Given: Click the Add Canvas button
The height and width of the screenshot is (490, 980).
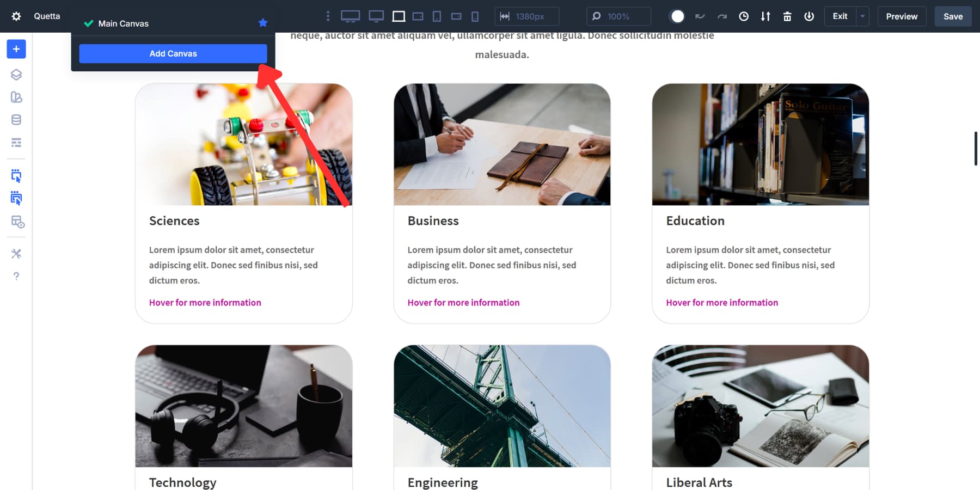Looking at the screenshot, I should tap(173, 53).
